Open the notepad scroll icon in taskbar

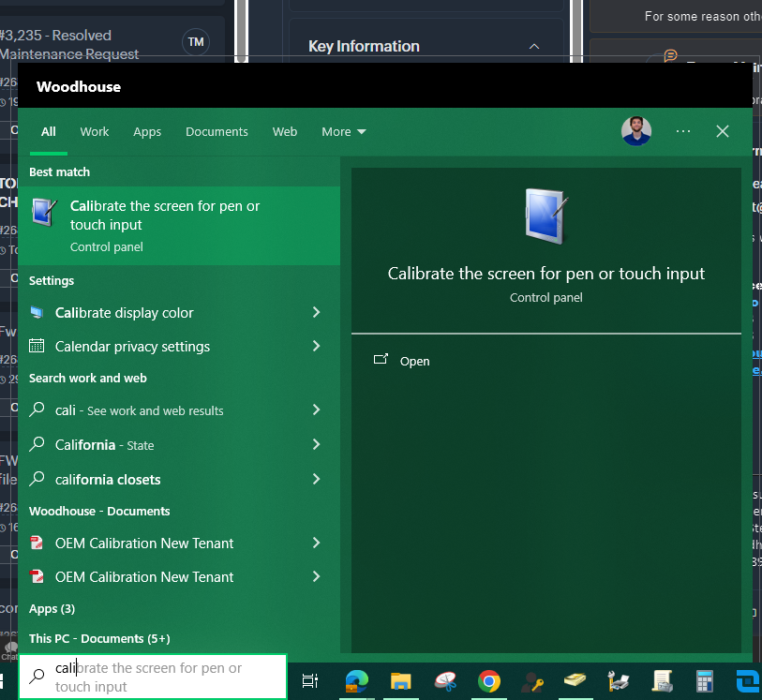[x=663, y=681]
